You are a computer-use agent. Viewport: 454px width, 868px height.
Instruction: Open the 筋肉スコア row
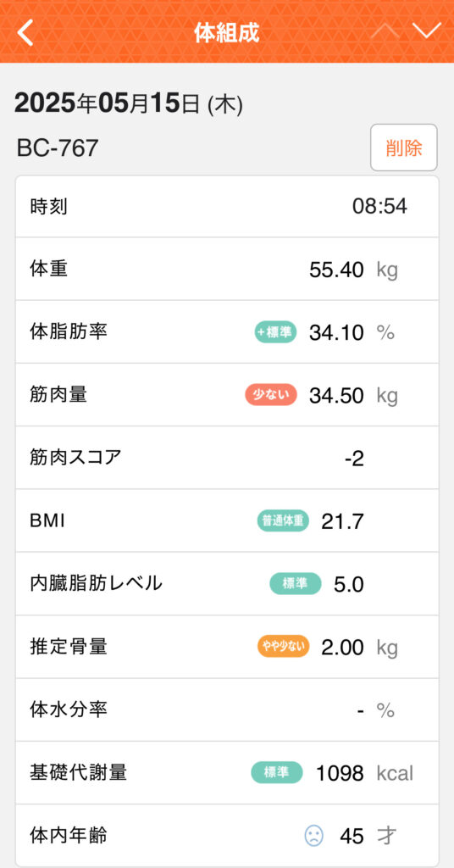[x=227, y=458]
